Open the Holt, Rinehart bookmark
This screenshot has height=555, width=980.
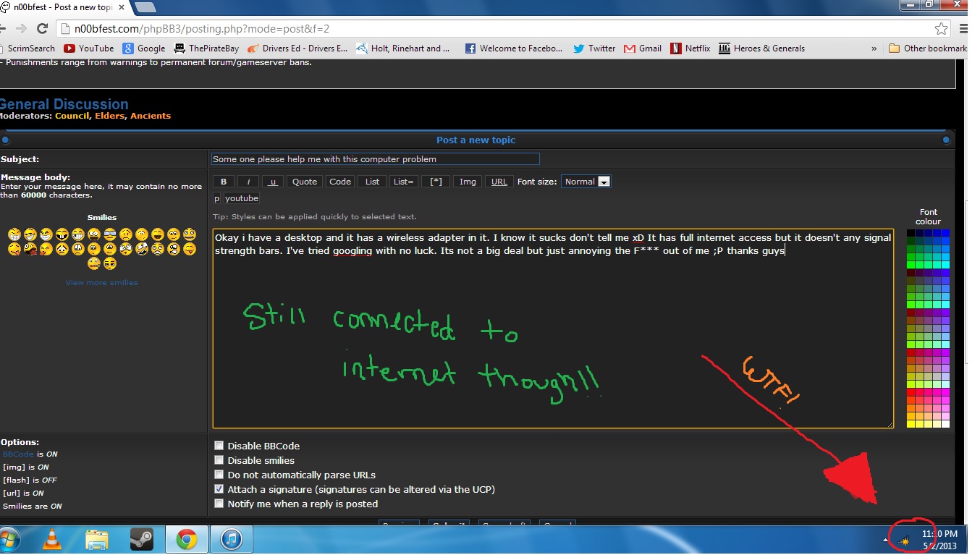[403, 48]
